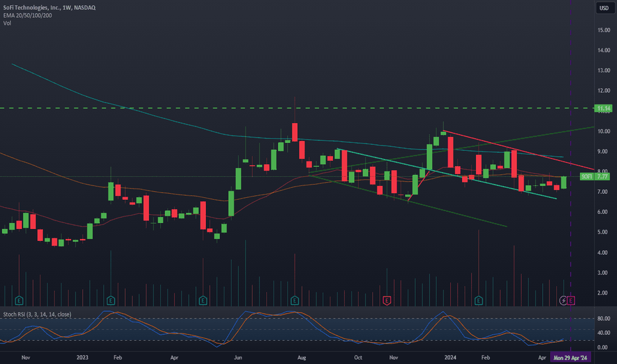Viewport: 617px width, 364px height.
Task: Click the SOFI 7.77 last price label
Action: pos(594,176)
